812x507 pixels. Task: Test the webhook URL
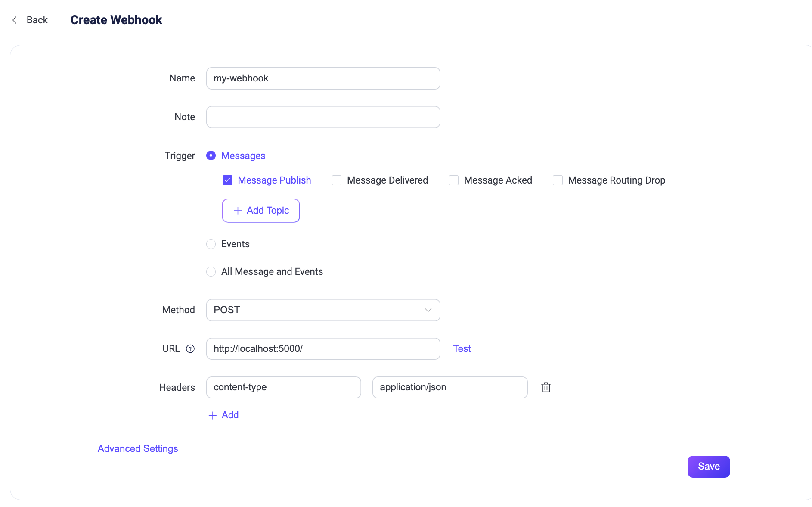click(x=462, y=348)
